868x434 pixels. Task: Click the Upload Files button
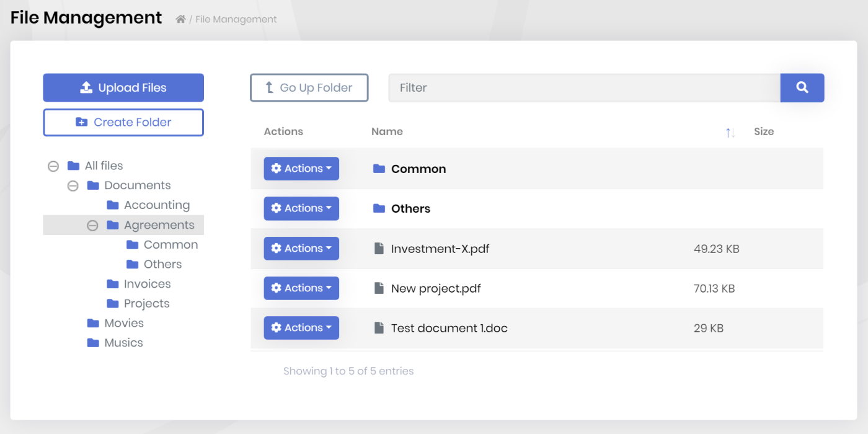point(123,87)
